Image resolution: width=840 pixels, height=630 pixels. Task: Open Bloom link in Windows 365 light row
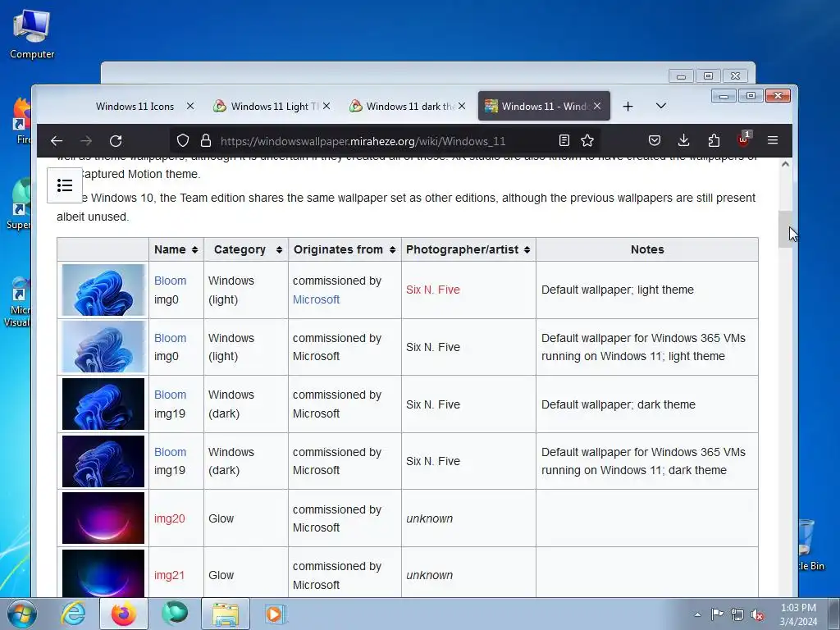pos(170,338)
